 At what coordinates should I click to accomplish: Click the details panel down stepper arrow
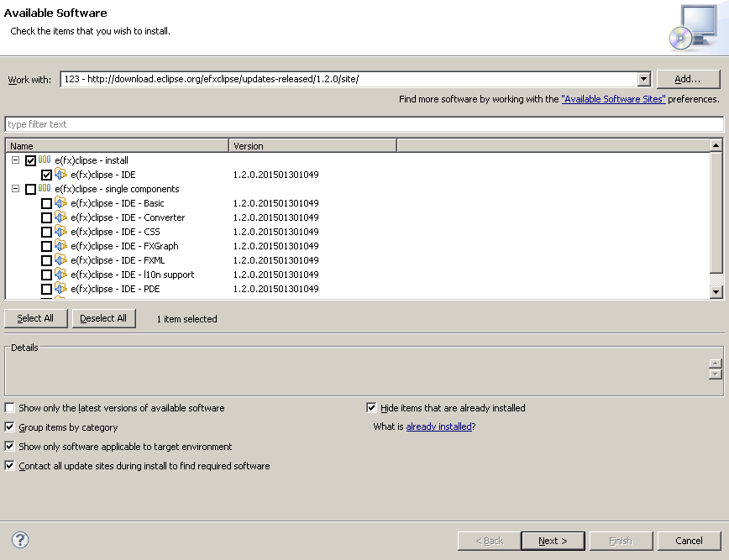(x=716, y=374)
